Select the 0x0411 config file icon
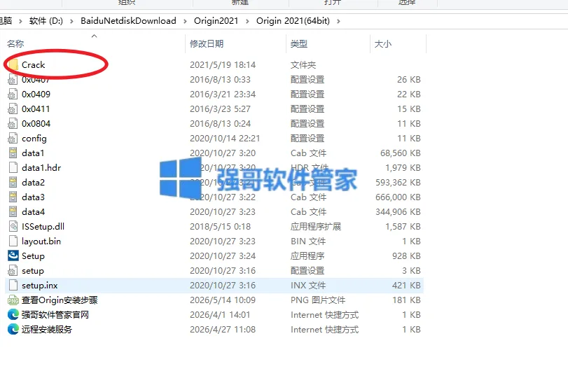The height and width of the screenshot is (392, 568). (x=13, y=109)
